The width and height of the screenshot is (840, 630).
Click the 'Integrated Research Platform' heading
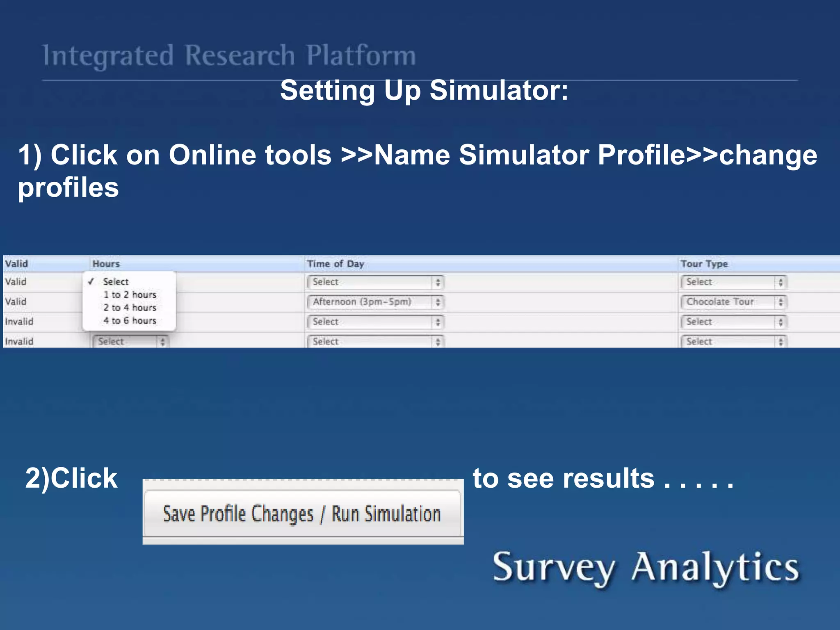coord(229,55)
